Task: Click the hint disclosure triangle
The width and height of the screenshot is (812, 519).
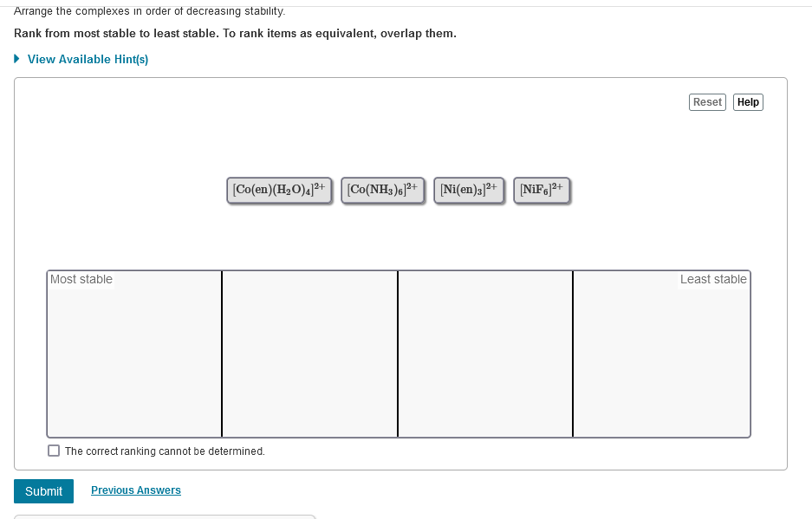Action: [x=15, y=59]
